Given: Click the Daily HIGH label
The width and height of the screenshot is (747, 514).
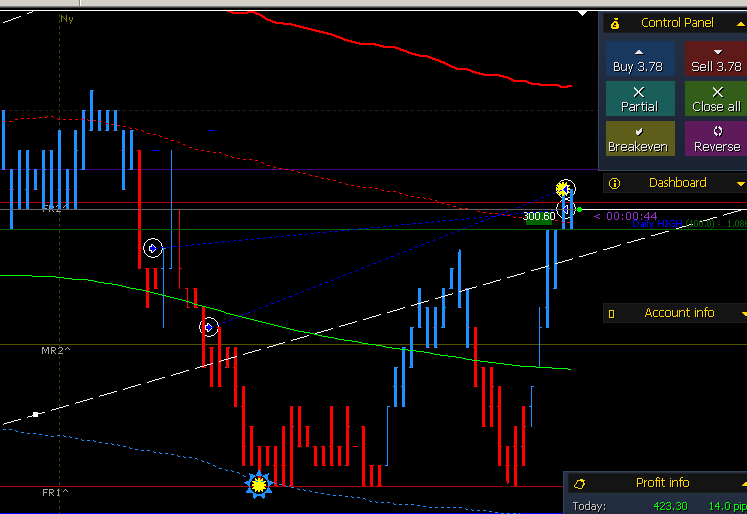Looking at the screenshot, I should 657,224.
